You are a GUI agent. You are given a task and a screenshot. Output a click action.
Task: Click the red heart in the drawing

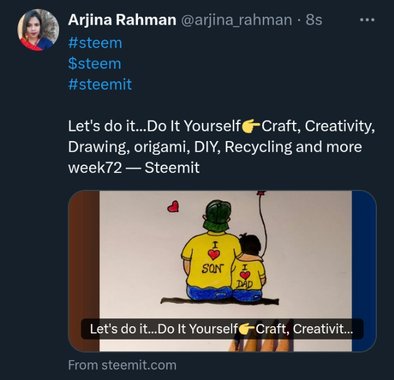(173, 206)
